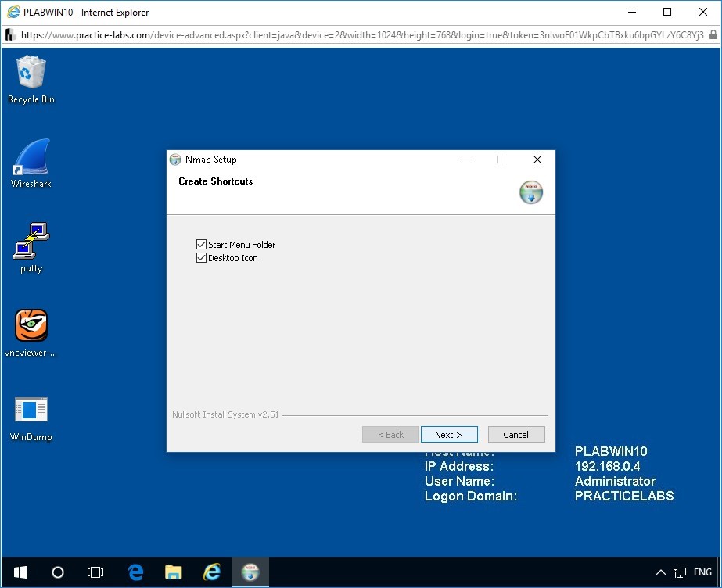722x588 pixels.
Task: Switch to Nmap Setup taskbar button
Action: (x=250, y=572)
